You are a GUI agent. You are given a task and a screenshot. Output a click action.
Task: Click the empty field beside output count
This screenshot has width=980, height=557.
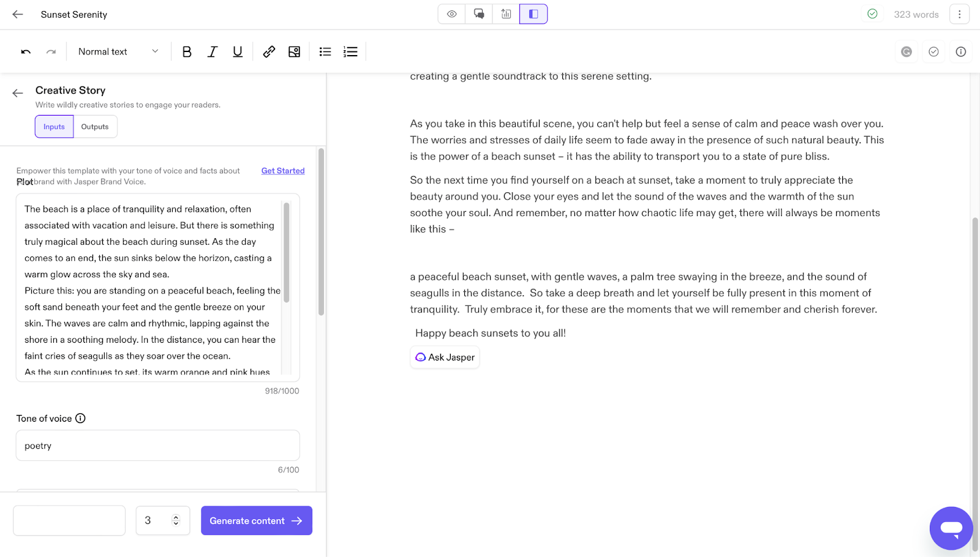point(69,520)
